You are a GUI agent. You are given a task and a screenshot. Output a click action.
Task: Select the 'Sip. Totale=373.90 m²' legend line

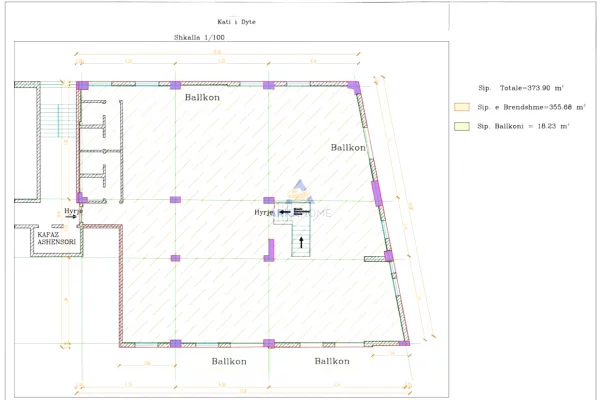coord(521,88)
